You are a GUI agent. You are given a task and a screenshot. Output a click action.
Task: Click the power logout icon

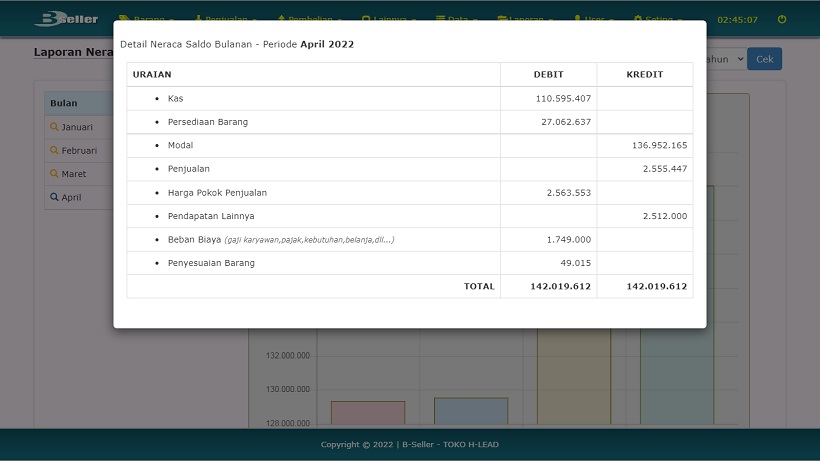(x=782, y=19)
